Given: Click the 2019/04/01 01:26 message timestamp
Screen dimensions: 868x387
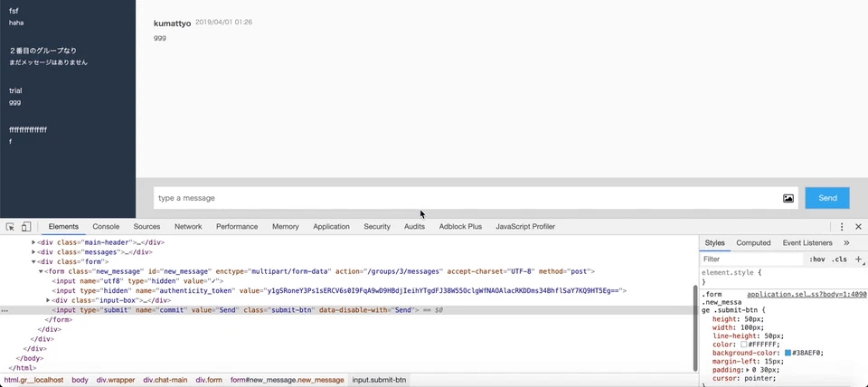Looking at the screenshot, I should tap(224, 22).
